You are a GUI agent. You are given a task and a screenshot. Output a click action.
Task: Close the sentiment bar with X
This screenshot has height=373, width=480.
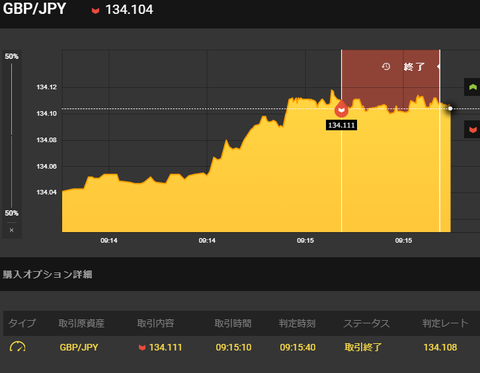pos(12,230)
